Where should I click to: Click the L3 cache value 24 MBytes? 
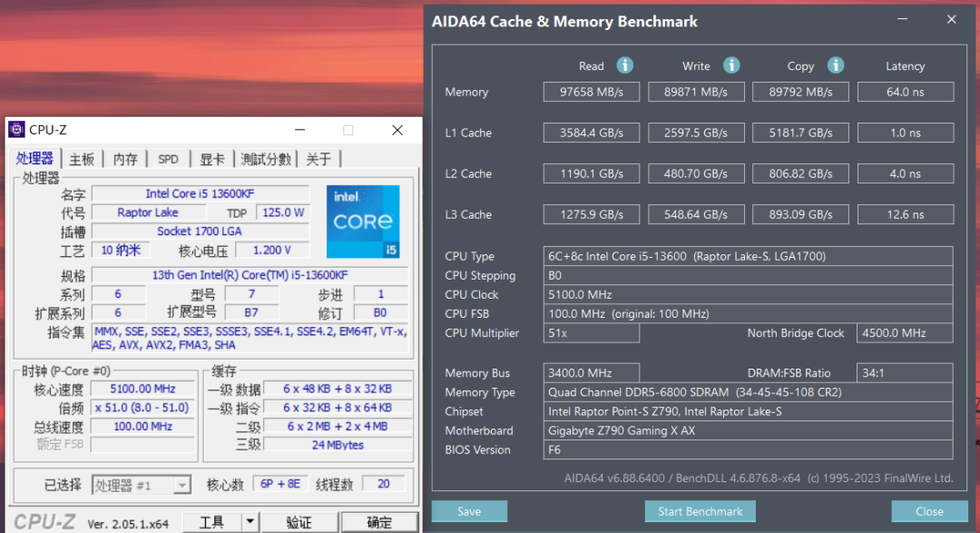338,446
